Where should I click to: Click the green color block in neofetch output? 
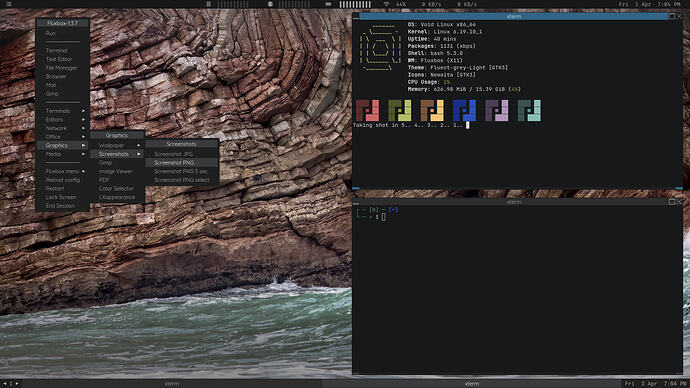[x=400, y=110]
